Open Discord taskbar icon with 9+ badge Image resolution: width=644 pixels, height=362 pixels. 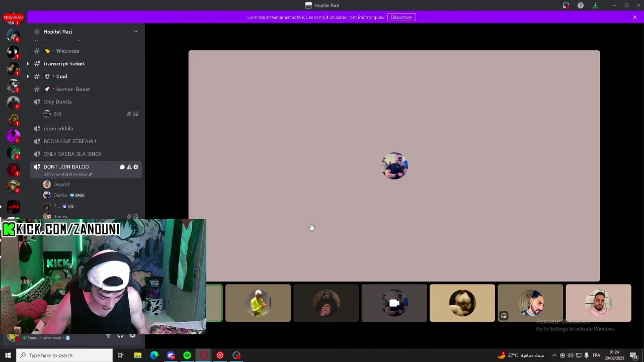[171, 355]
